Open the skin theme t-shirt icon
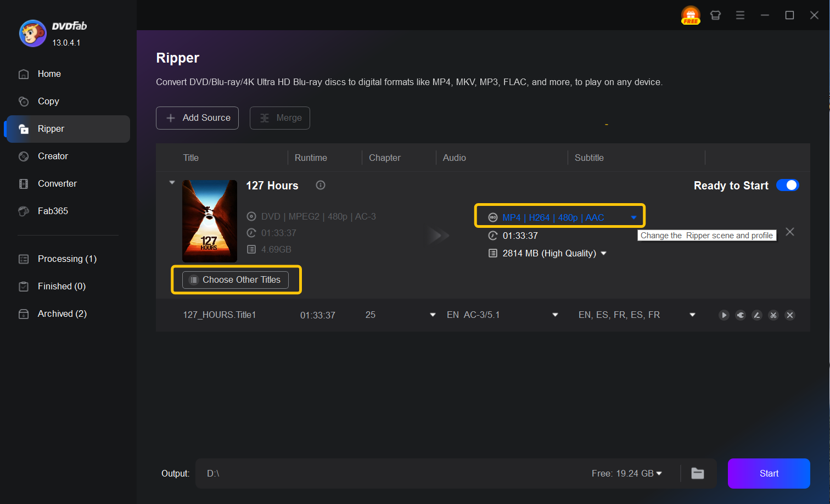This screenshot has height=504, width=830. (x=715, y=15)
